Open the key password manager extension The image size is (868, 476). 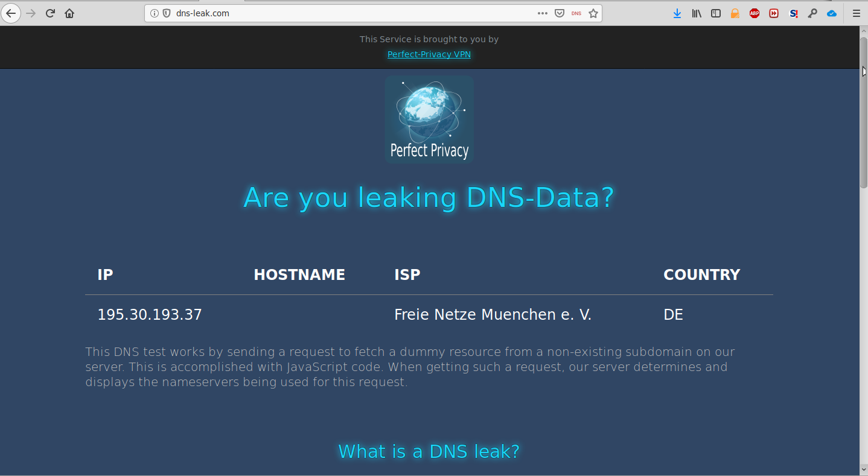tap(812, 13)
